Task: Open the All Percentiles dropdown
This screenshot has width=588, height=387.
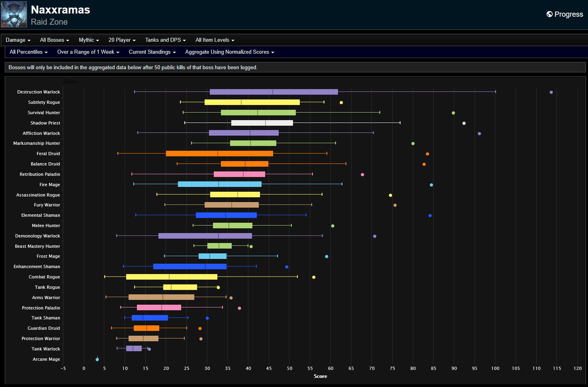Action: click(28, 52)
